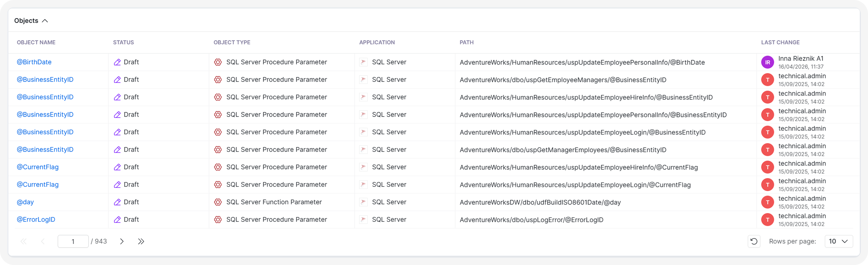Image resolution: width=868 pixels, height=265 pixels.
Task: Click the page number input field
Action: 73,241
